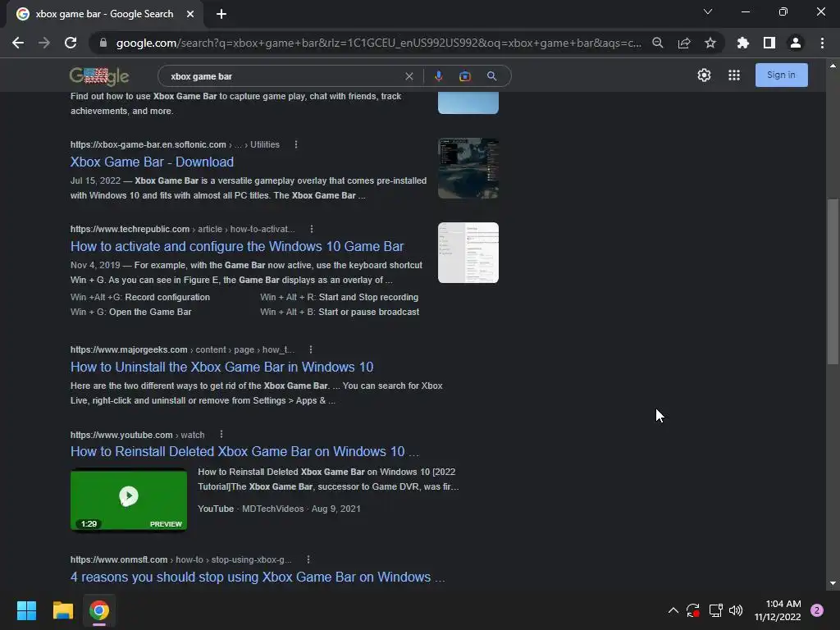This screenshot has width=840, height=630.
Task: Open Chrome three-dot menu
Action: (x=822, y=43)
